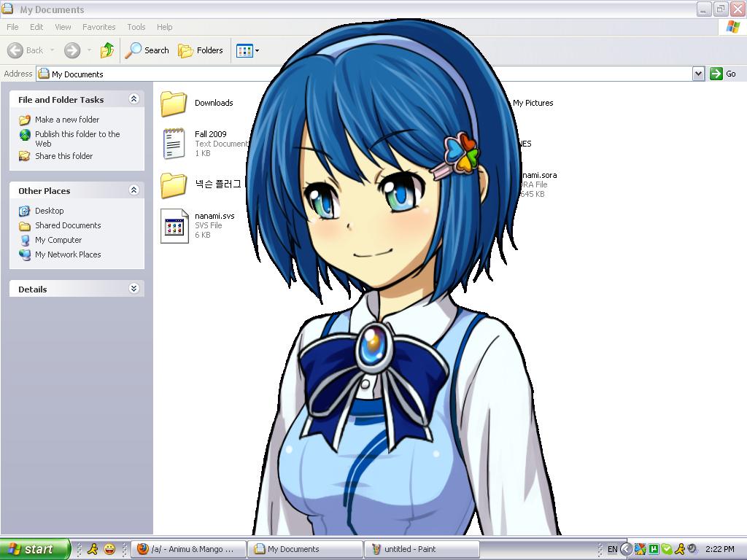Click the My Pictures label
The image size is (747, 560).
coord(533,103)
